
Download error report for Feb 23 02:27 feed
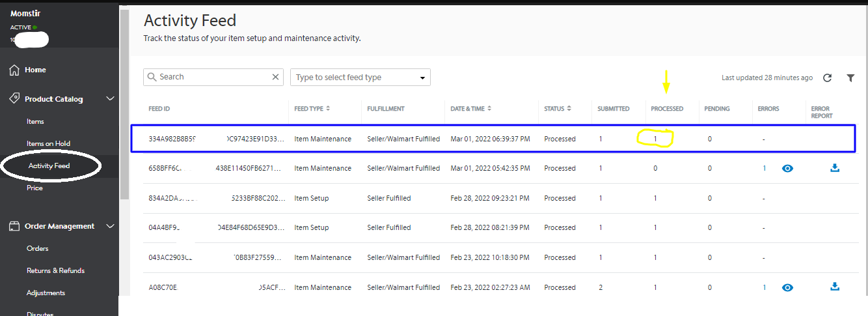coord(835,287)
